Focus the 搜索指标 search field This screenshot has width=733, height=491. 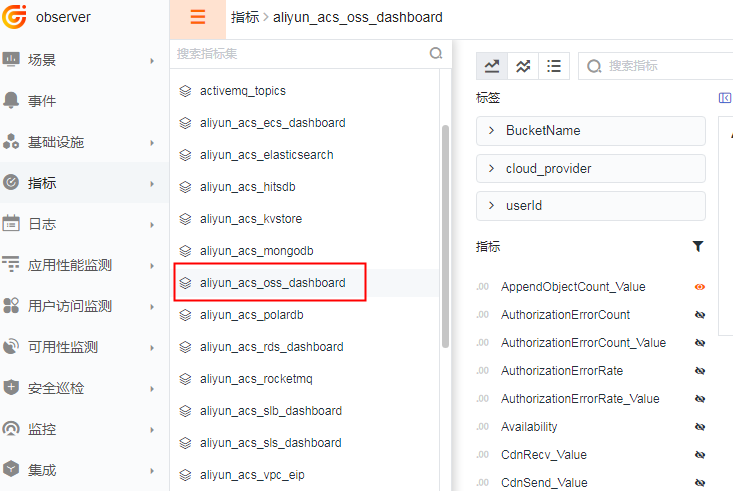[654, 66]
